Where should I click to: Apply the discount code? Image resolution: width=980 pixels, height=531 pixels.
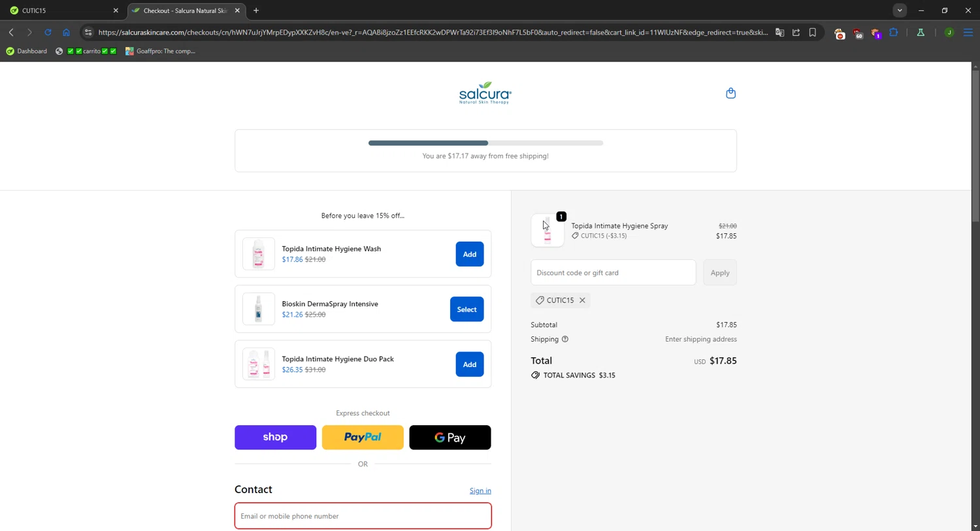click(719, 272)
